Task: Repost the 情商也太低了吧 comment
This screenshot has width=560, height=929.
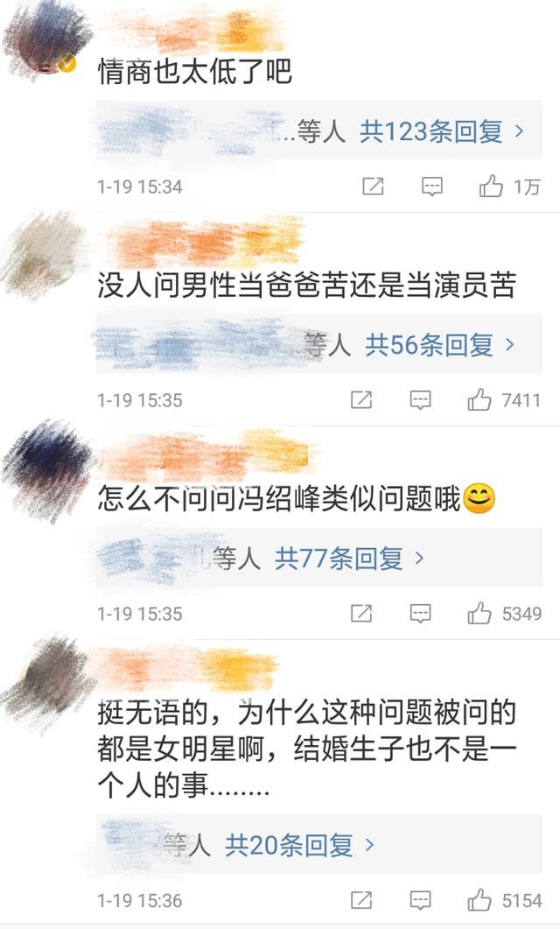Action: [x=373, y=187]
